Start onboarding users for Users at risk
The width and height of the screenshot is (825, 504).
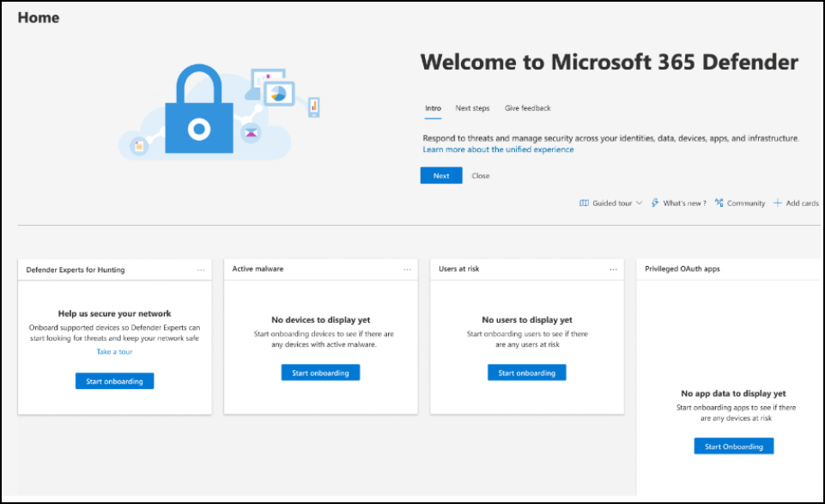point(526,372)
